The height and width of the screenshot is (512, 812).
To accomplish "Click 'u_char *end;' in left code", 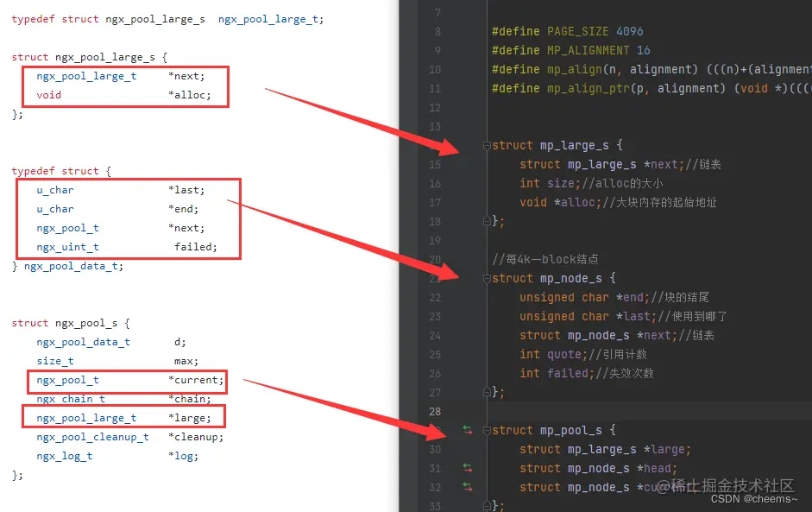I will pyautogui.click(x=117, y=209).
